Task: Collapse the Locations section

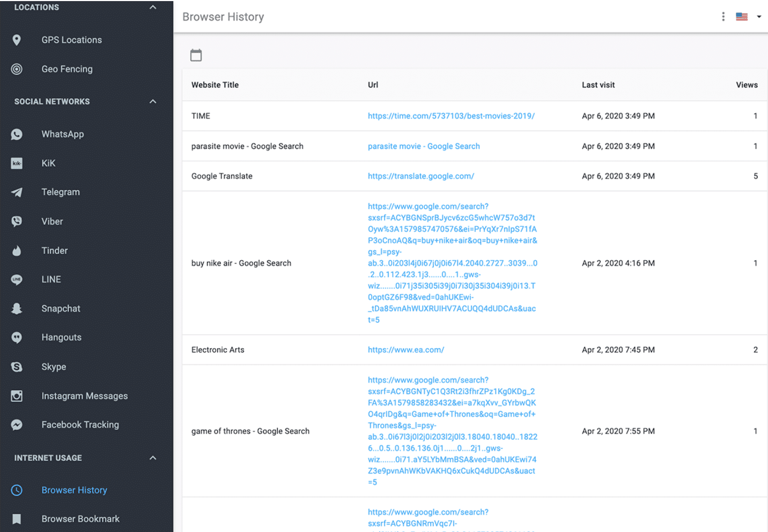Action: point(153,8)
